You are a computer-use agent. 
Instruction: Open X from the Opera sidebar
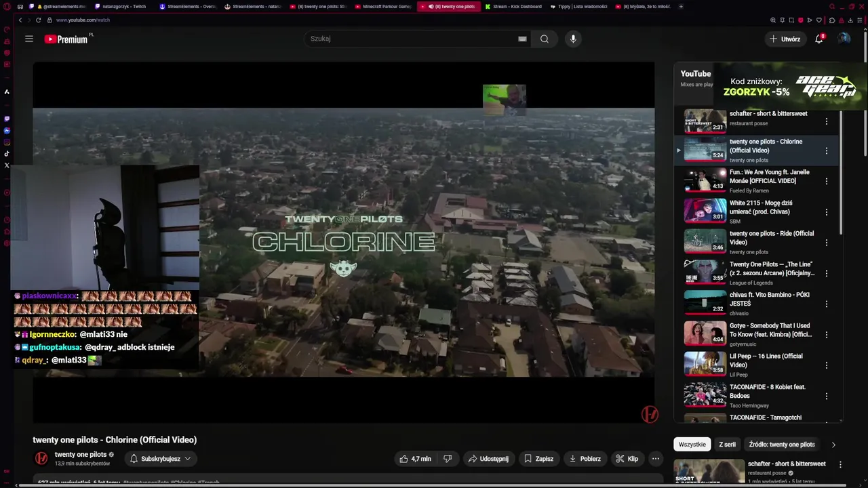click(7, 165)
